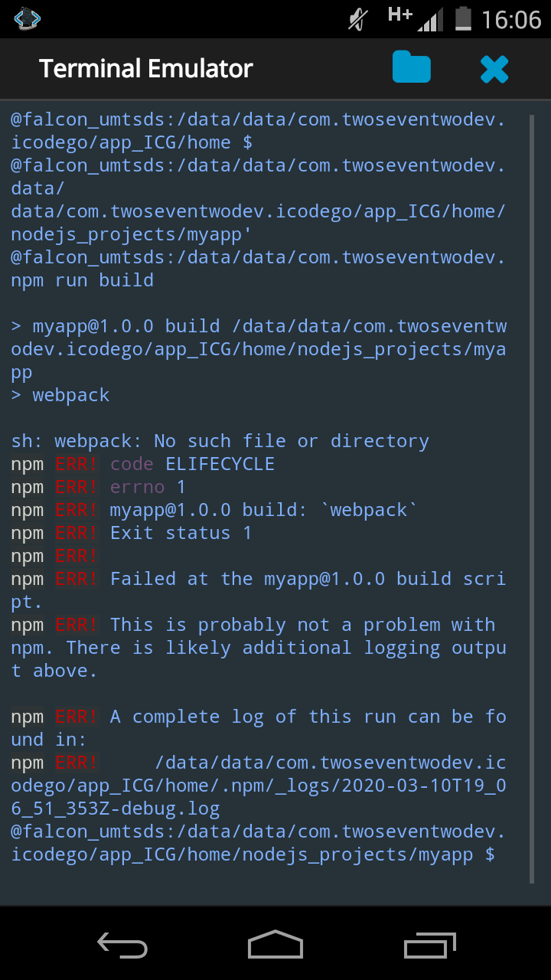Open the blue folder icon in header
This screenshot has width=551, height=980.
[x=412, y=67]
